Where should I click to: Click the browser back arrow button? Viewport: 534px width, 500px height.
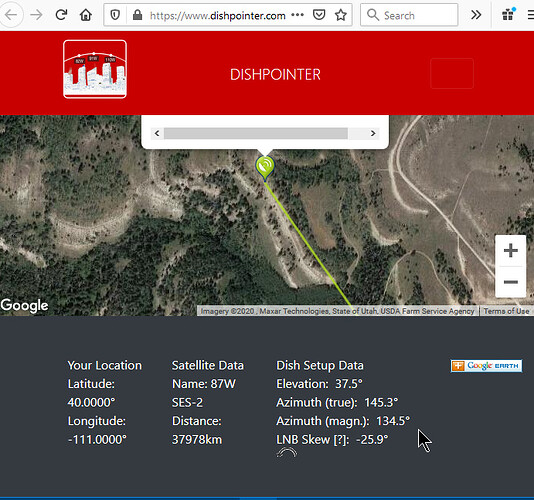[11, 15]
